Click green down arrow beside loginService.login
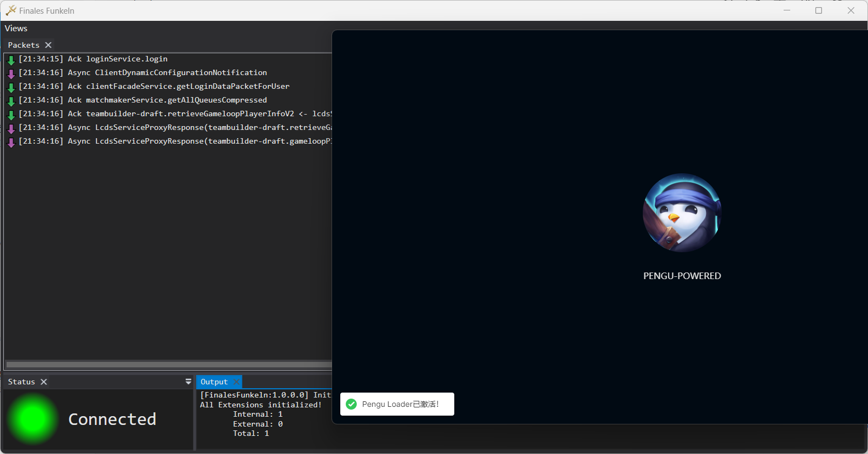This screenshot has height=454, width=868. click(x=11, y=60)
